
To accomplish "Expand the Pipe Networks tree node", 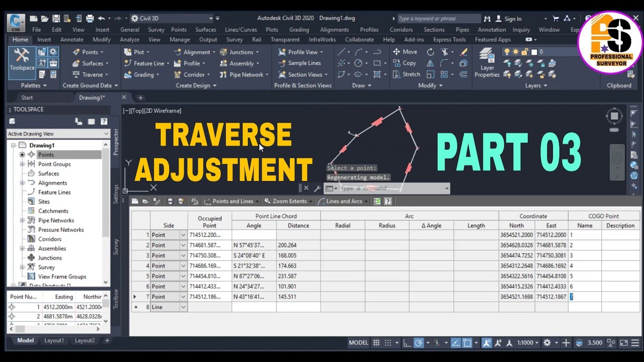I will (22, 220).
